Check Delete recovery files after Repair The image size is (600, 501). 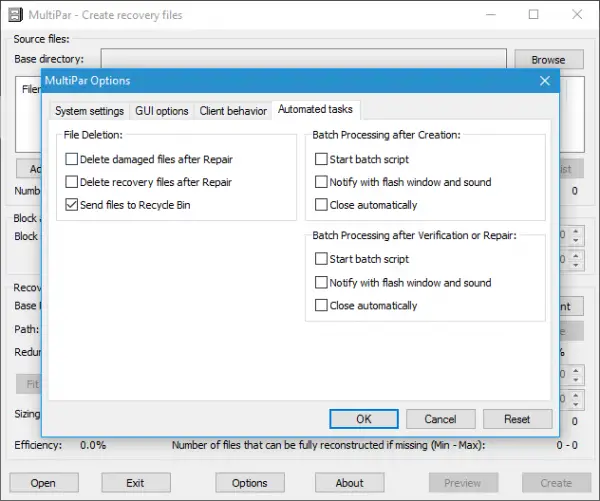point(72,182)
